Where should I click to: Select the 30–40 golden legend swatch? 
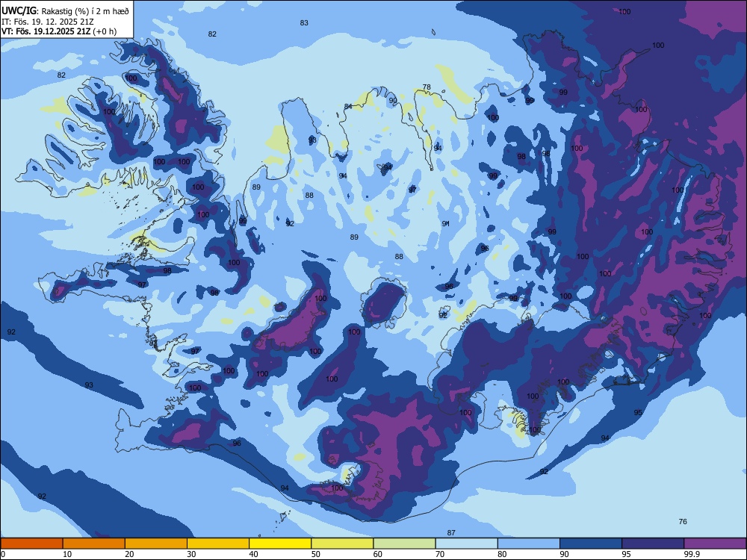(x=218, y=544)
